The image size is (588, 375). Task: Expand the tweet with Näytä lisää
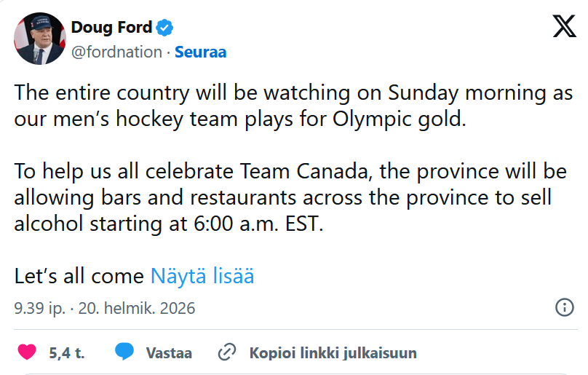point(202,277)
